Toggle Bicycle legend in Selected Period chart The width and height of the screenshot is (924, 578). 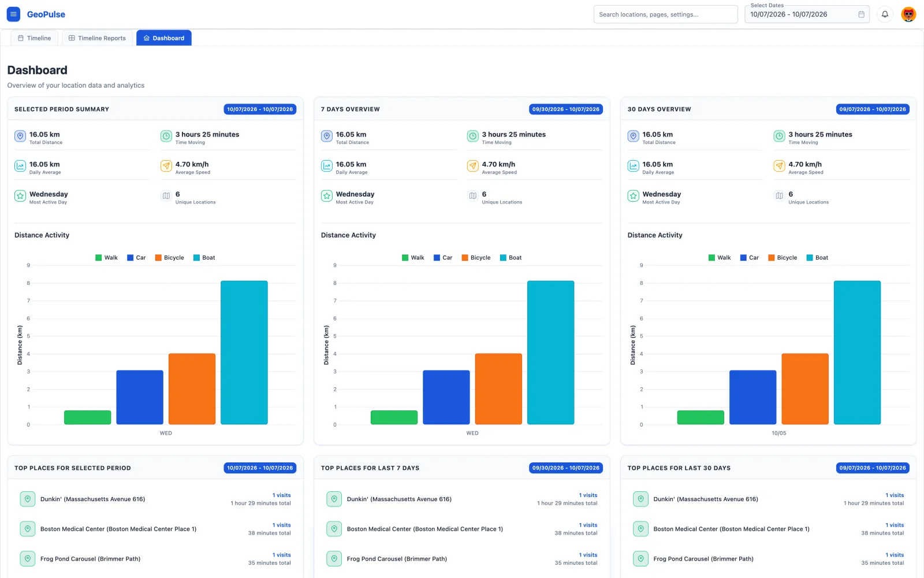[x=169, y=258]
